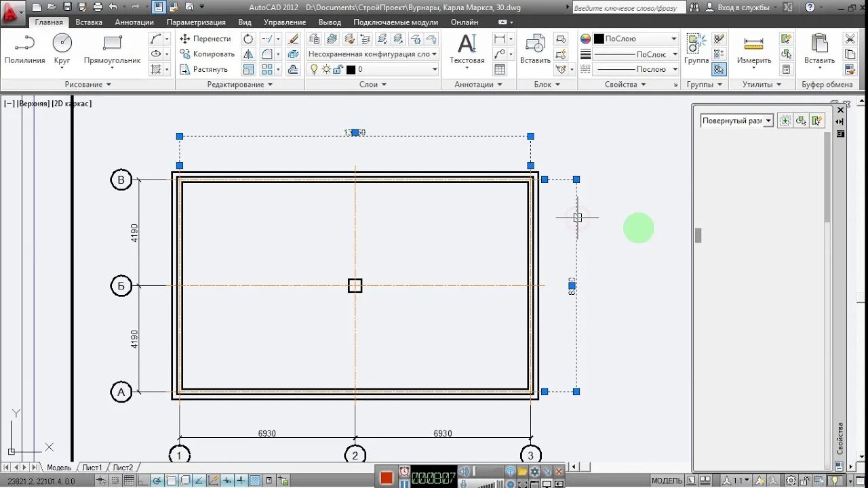Toggle group selection on/off button
Viewport: 868px width, 488px height.
719,69
